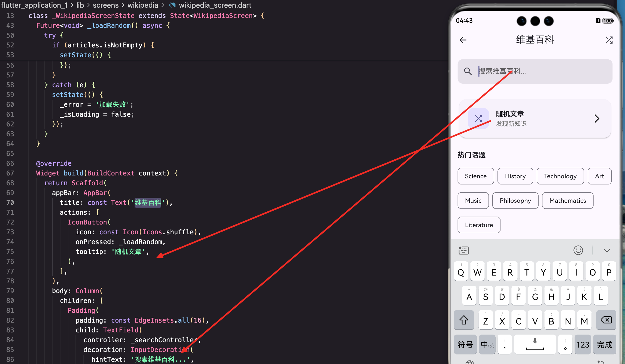
Task: Select the Science topic chip
Action: click(476, 176)
